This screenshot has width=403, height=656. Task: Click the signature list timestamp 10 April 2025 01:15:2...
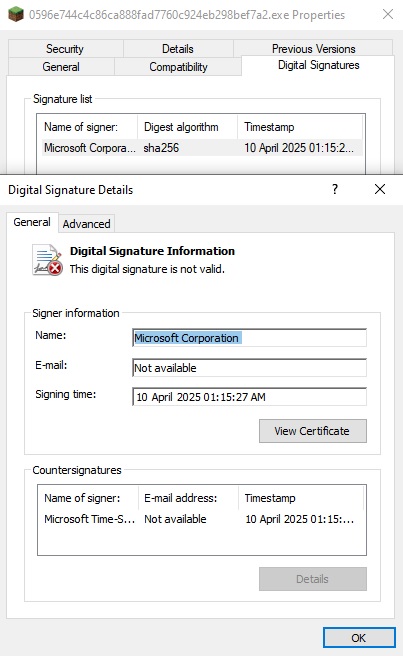[x=299, y=148]
